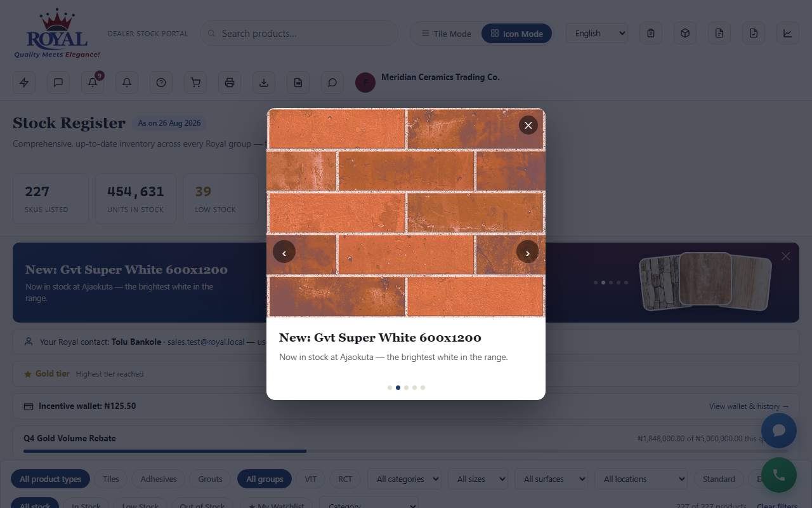Open the document with checkmark icon
This screenshot has width=812, height=508.
click(754, 33)
